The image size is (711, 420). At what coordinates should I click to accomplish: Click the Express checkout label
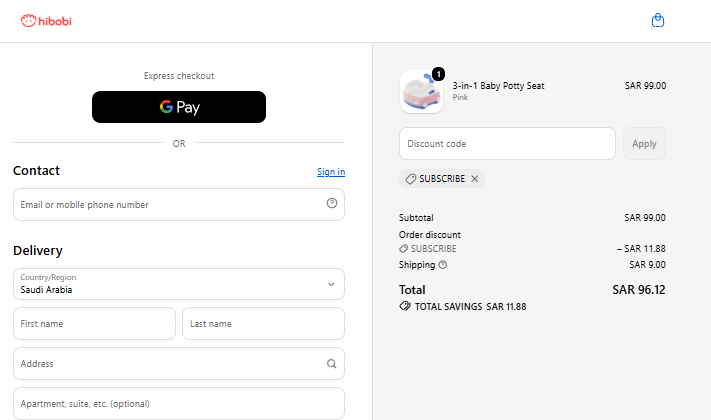click(x=179, y=76)
